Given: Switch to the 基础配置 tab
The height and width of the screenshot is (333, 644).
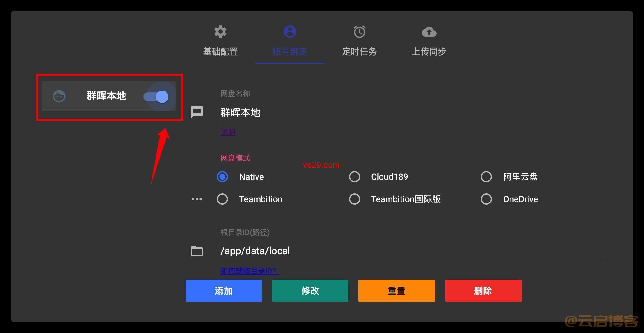Looking at the screenshot, I should coord(220,41).
